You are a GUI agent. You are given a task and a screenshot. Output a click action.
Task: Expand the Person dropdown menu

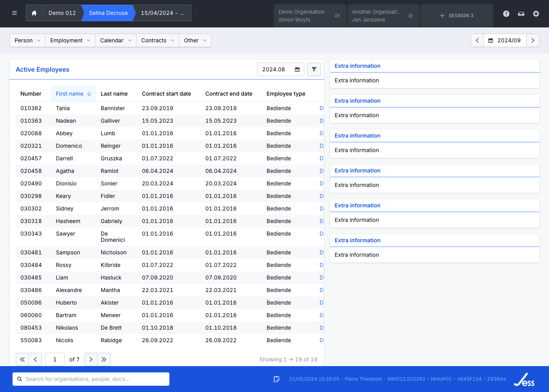pos(27,40)
